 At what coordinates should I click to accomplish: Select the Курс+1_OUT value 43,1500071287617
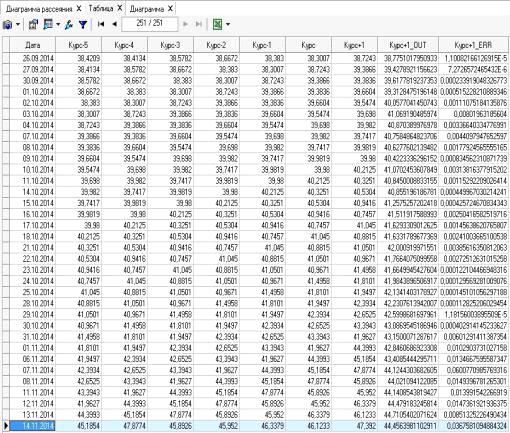click(408, 337)
